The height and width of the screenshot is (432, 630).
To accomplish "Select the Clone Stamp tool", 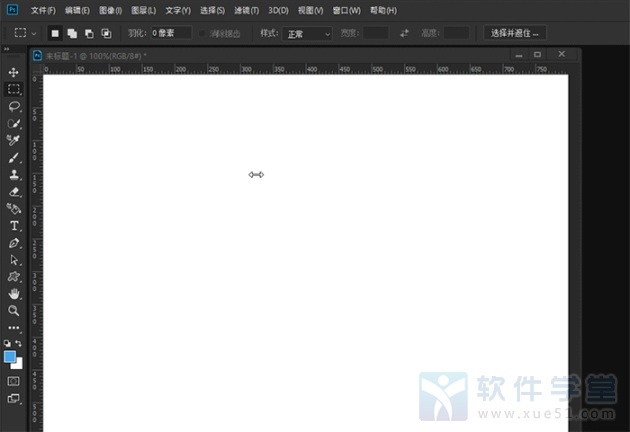I will (x=14, y=174).
